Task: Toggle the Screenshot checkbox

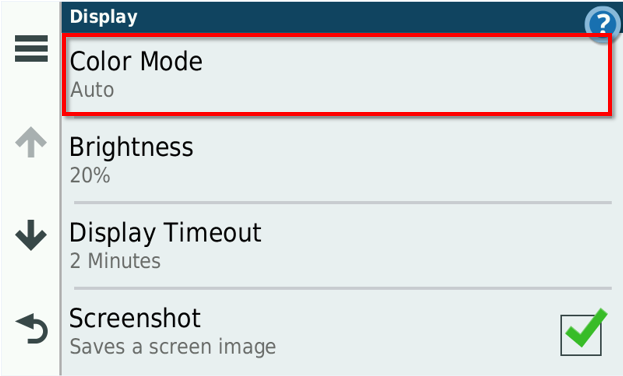Action: (x=581, y=335)
